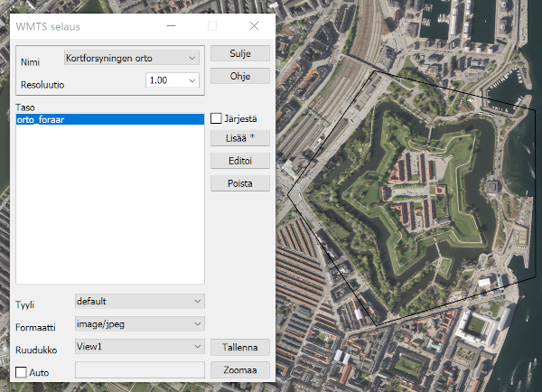This screenshot has width=542, height=392.
Task: Select the orto_foraar layer in Taso list
Action: click(109, 118)
